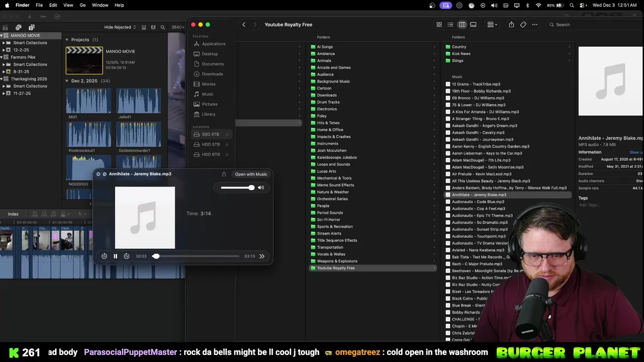Image resolution: width=644 pixels, height=362 pixels.
Task: Open the Hide Rejected filter dropdown
Action: point(120,27)
